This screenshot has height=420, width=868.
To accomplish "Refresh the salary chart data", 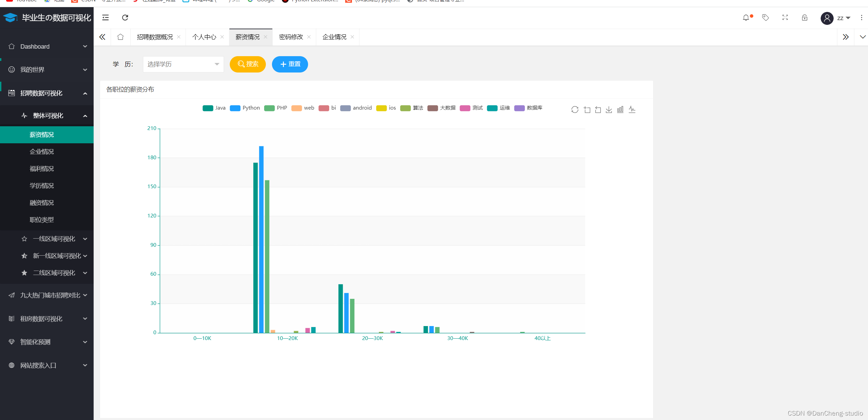I will pyautogui.click(x=575, y=109).
